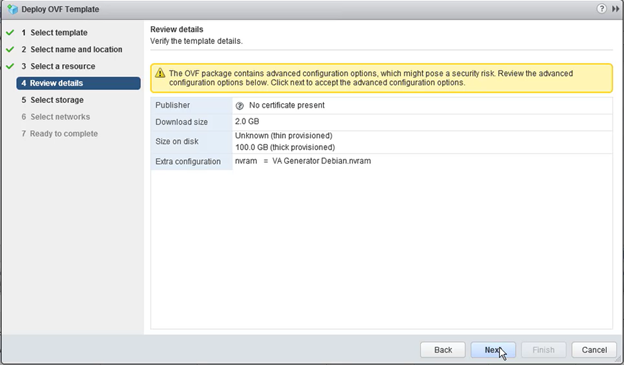Click the Back button
624x365 pixels.
[443, 350]
